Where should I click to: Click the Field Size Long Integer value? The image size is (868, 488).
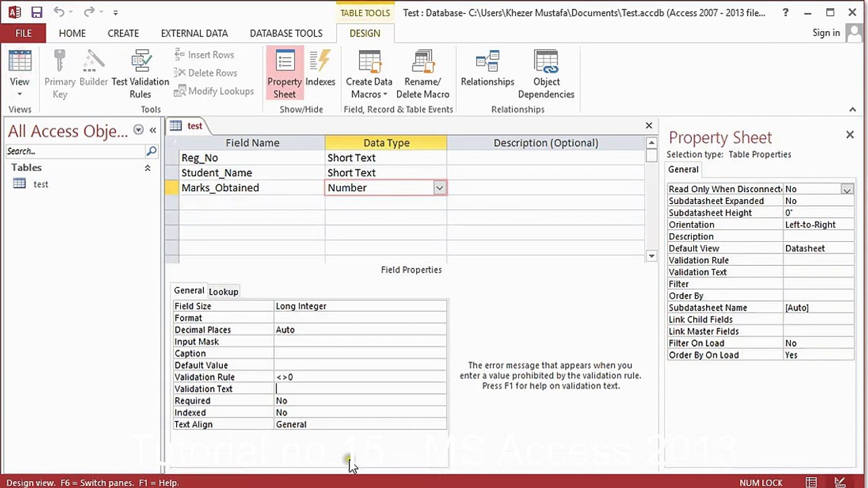(x=360, y=306)
